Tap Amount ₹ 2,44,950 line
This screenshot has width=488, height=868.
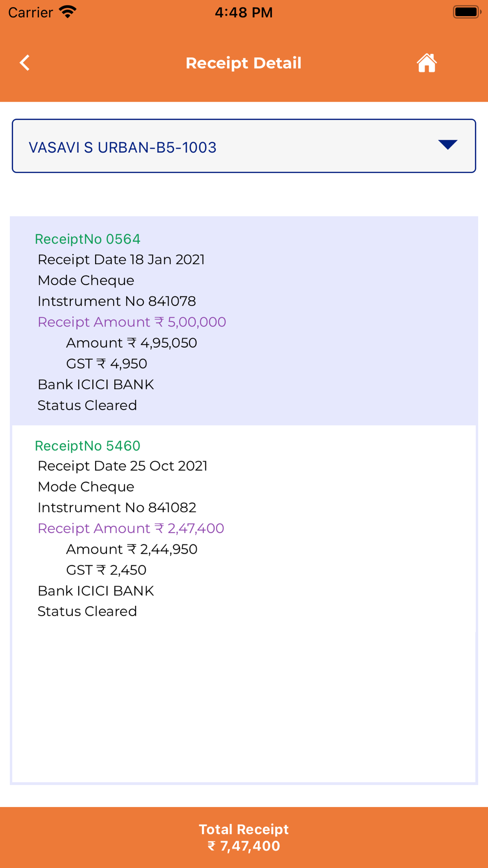pos(132,549)
